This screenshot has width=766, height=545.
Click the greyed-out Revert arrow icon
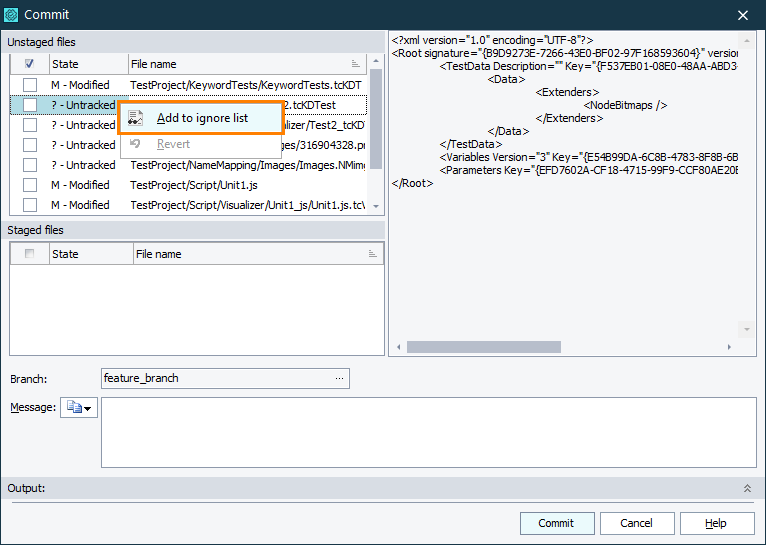click(x=136, y=144)
